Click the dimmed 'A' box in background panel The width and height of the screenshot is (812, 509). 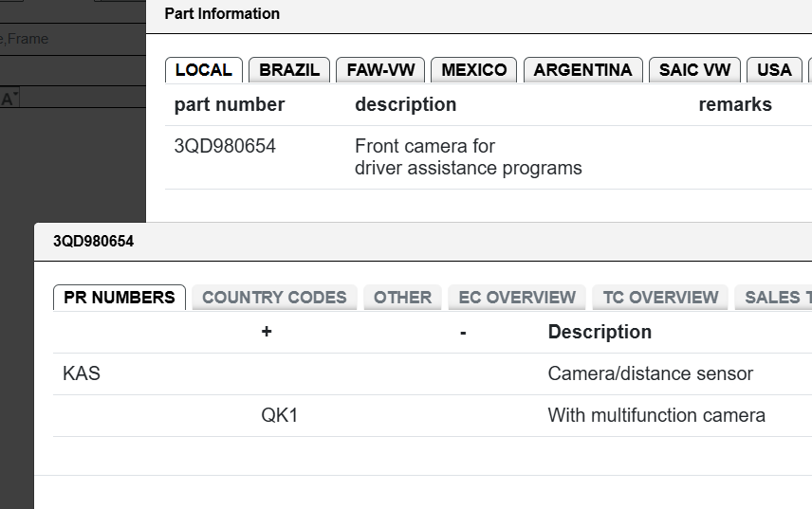click(x=9, y=98)
